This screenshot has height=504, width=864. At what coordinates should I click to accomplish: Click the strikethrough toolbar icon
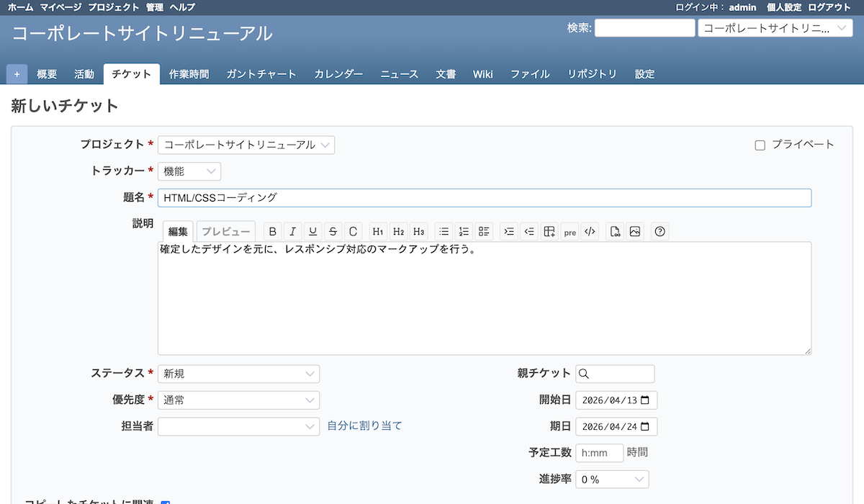tap(333, 231)
